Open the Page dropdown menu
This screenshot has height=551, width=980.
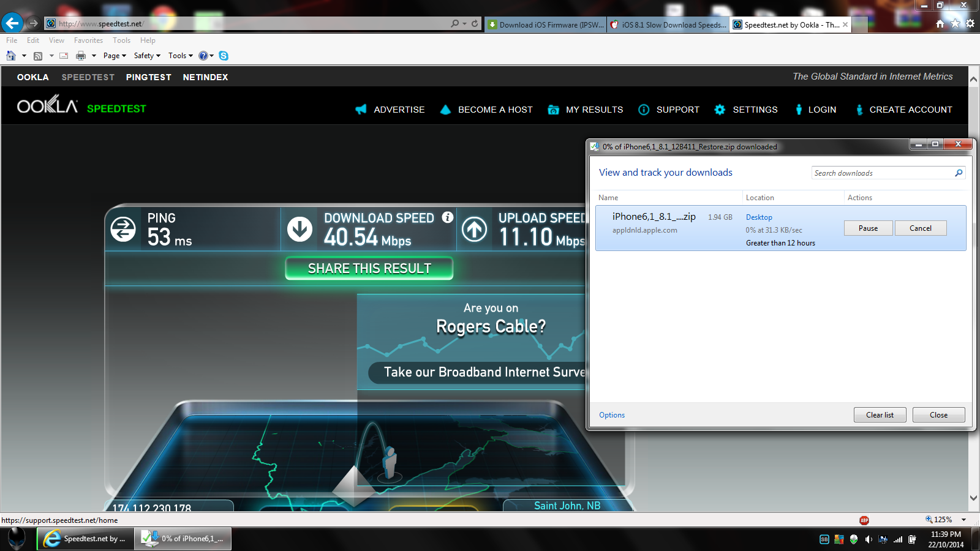point(115,56)
